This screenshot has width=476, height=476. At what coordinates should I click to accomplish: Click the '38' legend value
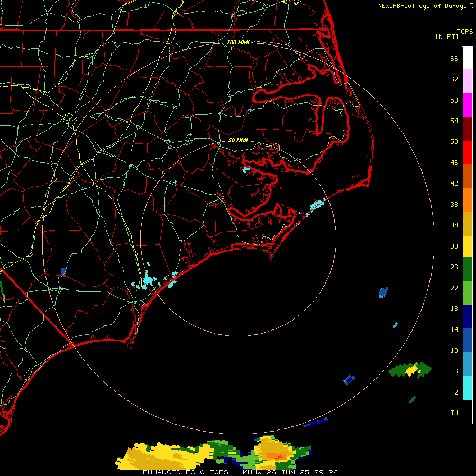454,205
